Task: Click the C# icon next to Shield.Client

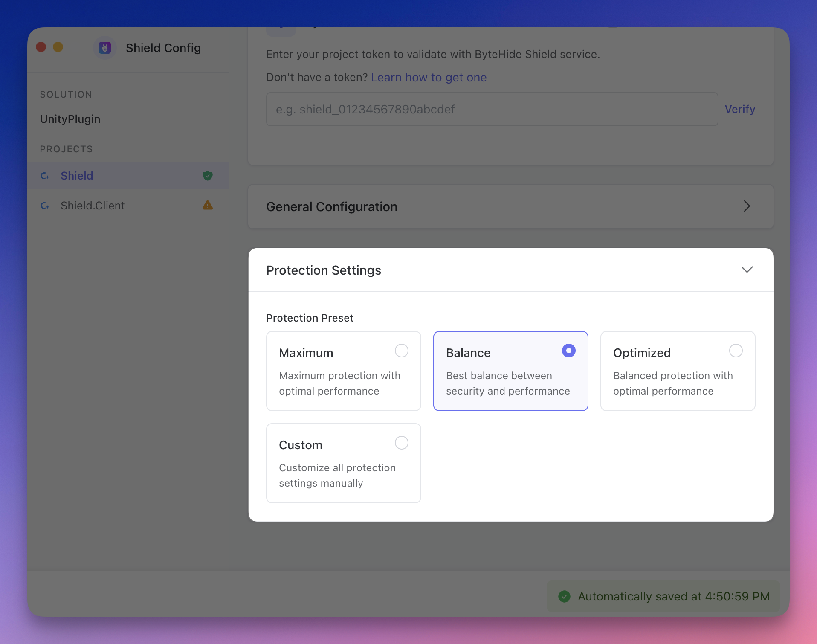Action: tap(45, 206)
